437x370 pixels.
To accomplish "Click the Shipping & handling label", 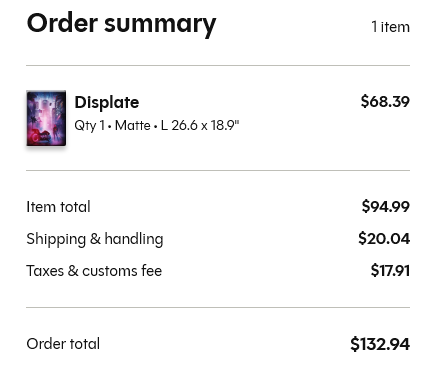I will 95,239.
